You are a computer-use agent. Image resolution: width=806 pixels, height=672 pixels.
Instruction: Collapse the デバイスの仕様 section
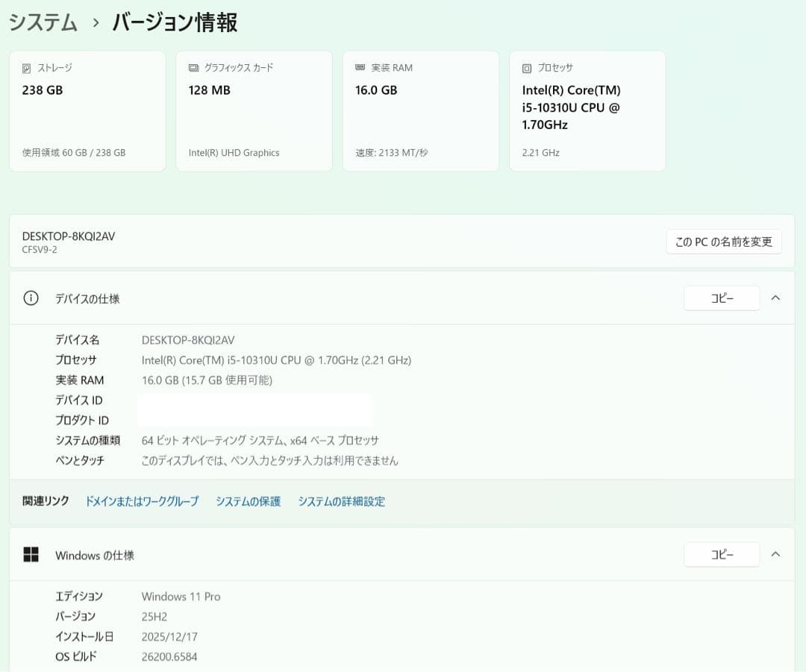tap(775, 298)
